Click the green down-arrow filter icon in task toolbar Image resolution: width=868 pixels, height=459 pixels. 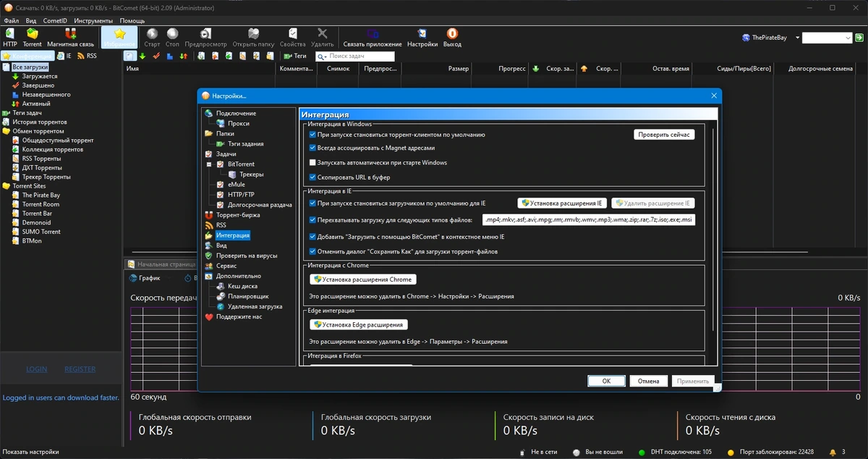click(x=142, y=56)
